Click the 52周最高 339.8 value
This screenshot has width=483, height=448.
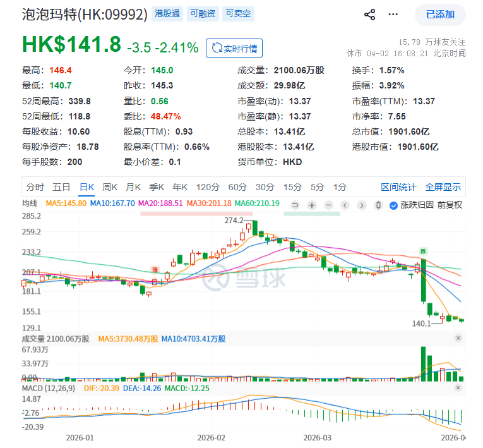(x=80, y=101)
